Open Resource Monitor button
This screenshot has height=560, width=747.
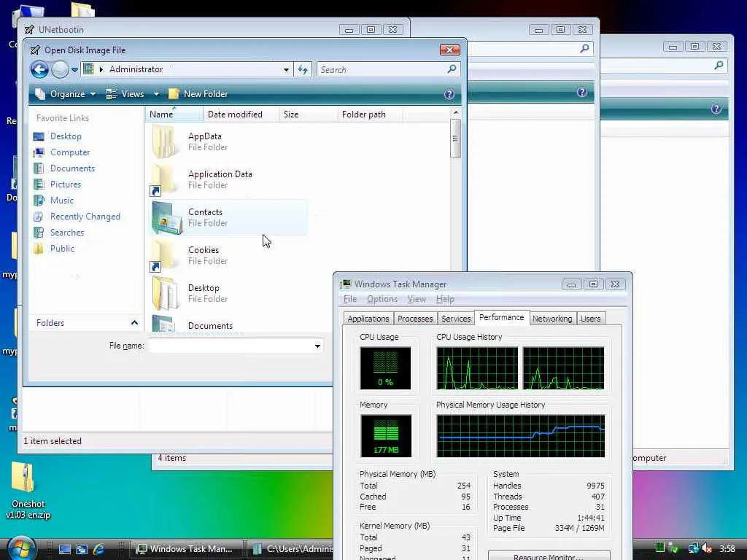coord(549,556)
